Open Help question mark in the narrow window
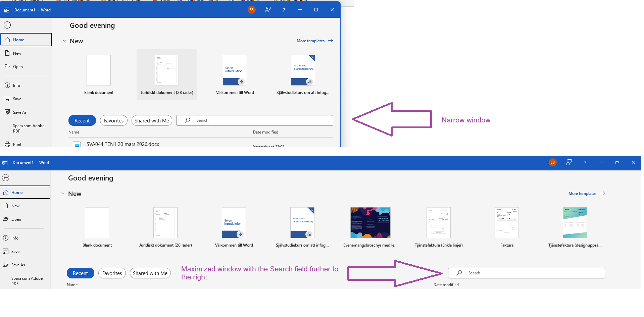 coord(284,10)
